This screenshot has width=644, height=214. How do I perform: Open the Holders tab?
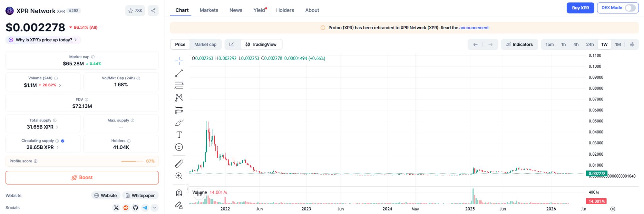(x=285, y=10)
